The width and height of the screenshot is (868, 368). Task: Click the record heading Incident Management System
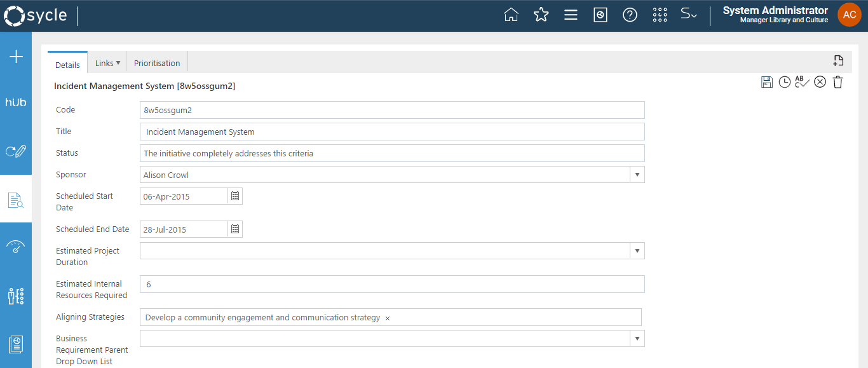145,86
